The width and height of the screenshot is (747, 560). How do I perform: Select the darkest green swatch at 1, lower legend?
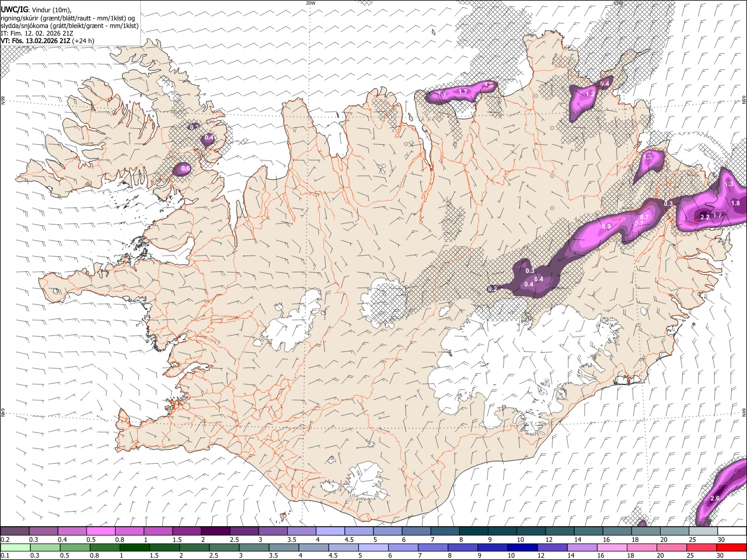[135, 547]
